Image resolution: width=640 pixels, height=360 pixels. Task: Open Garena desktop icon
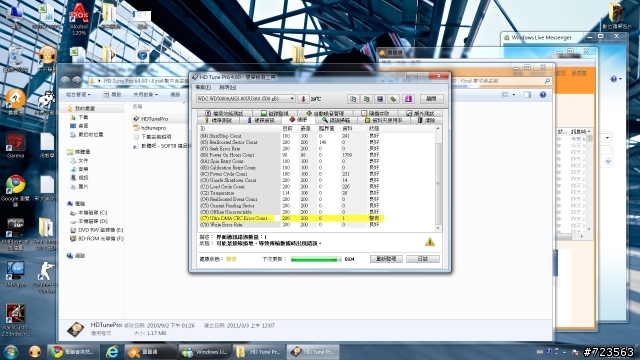coord(16,145)
